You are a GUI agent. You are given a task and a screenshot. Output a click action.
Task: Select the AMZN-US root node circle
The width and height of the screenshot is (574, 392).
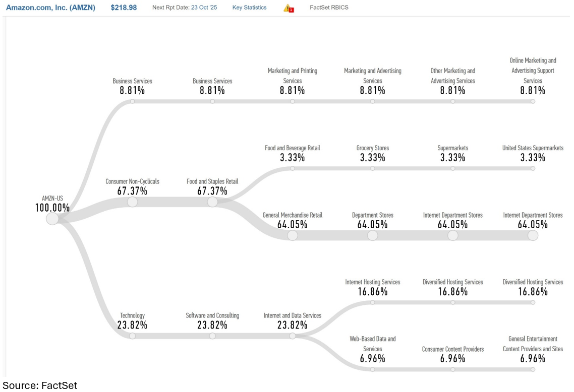(52, 219)
